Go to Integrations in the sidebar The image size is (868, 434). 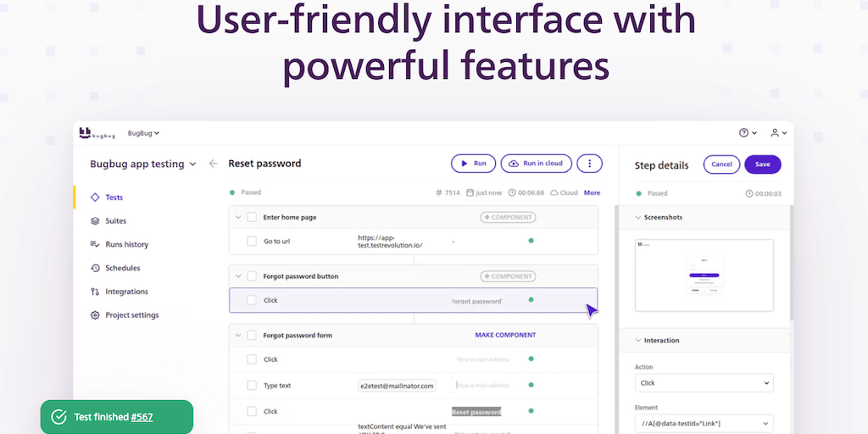[x=126, y=292]
